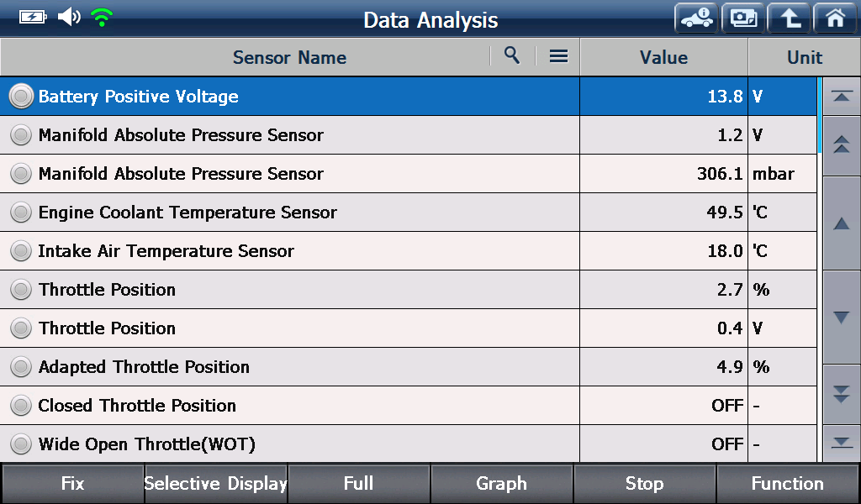Open the Selective Display option
The image size is (861, 504).
216,484
